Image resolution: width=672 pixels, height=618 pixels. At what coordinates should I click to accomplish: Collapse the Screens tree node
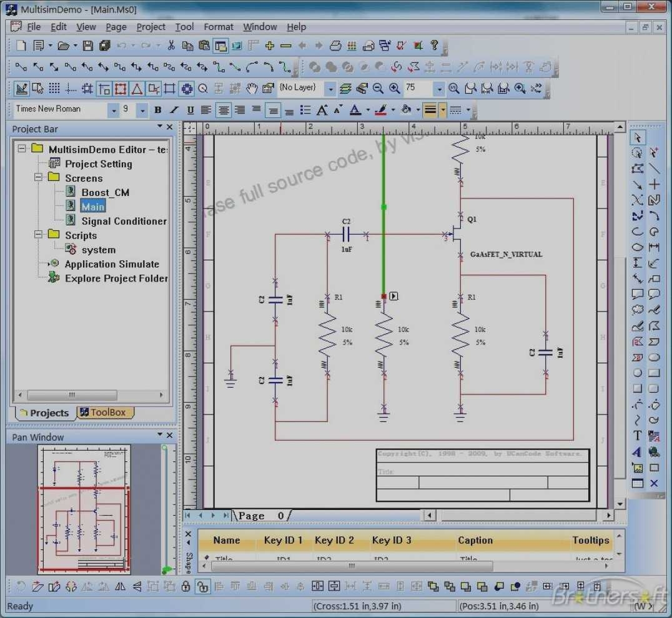(x=39, y=178)
